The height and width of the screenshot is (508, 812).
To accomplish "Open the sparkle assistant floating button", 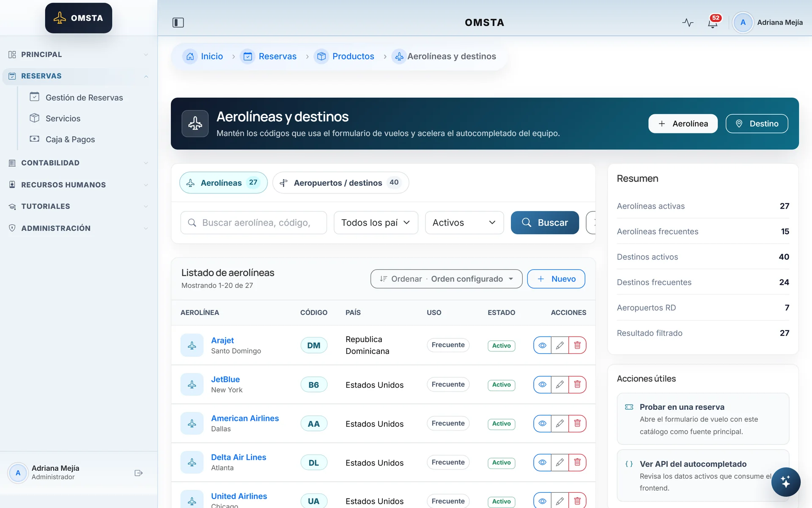I will click(x=786, y=482).
